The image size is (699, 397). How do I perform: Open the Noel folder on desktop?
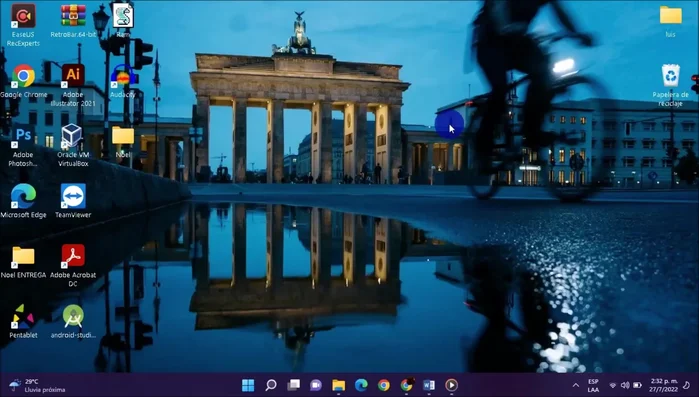[x=123, y=142]
